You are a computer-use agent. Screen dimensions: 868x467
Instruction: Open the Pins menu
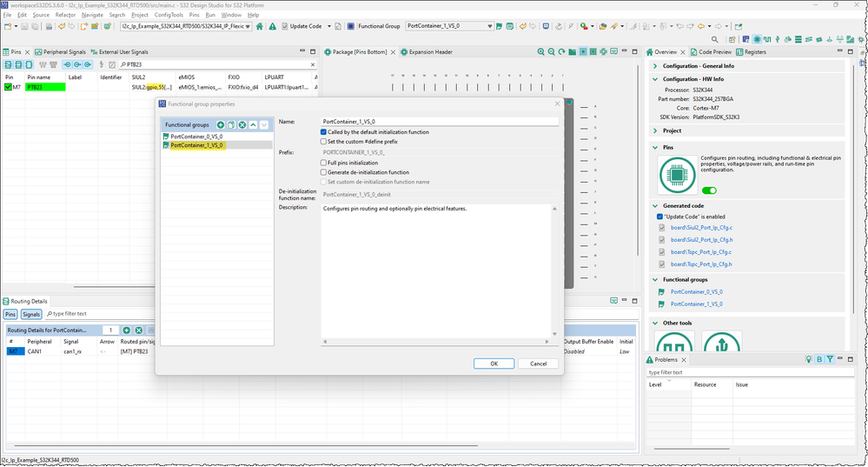pyautogui.click(x=194, y=15)
